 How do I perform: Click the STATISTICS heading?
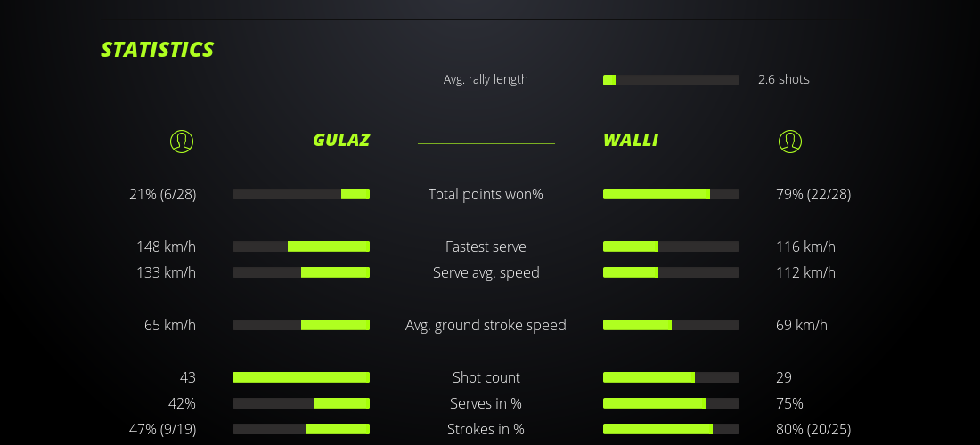158,50
